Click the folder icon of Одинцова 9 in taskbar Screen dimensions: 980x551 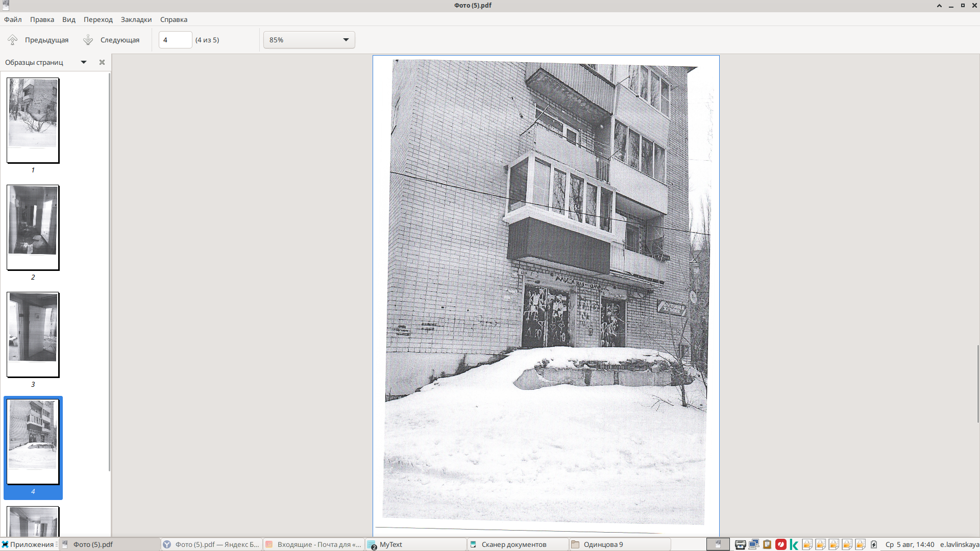click(575, 544)
